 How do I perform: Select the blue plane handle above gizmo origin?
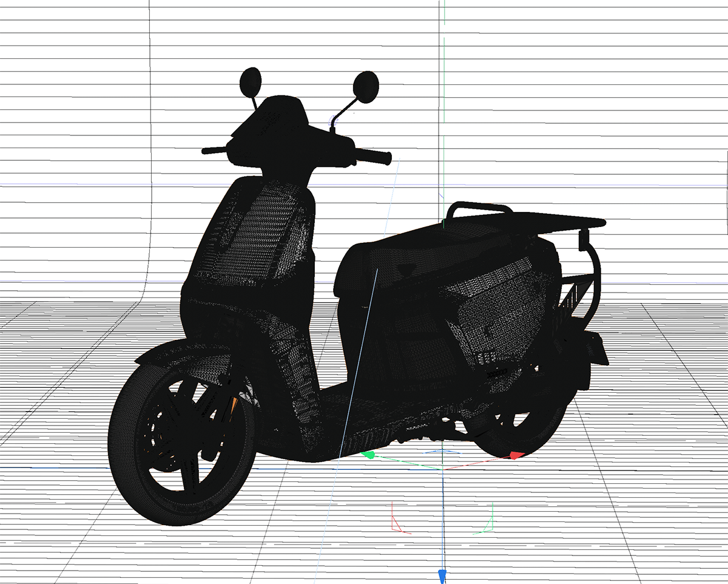click(443, 452)
